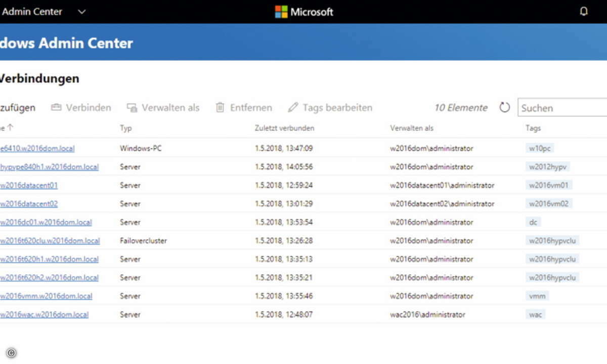This screenshot has height=364, width=607.
Task: Click timestamp 1.5.2018, 13:35:21
Action: tap(284, 278)
